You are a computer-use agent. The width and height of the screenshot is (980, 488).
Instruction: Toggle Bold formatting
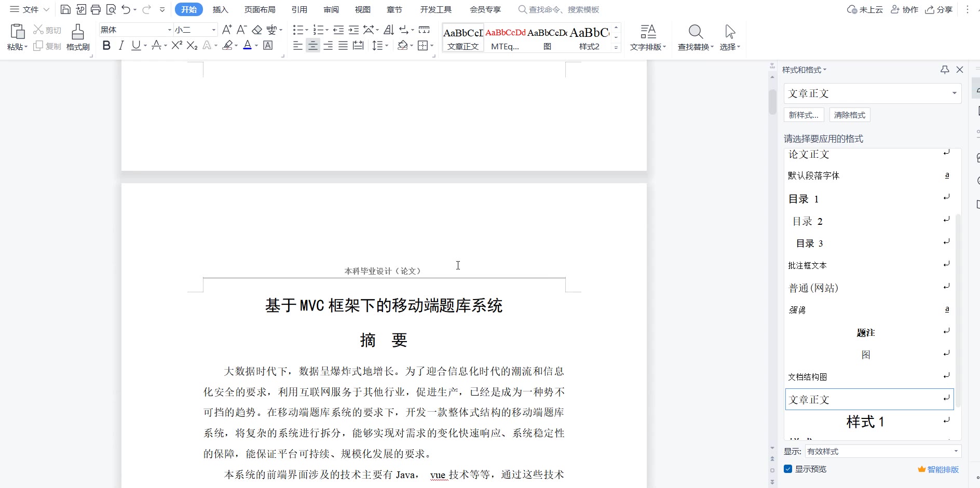click(106, 45)
